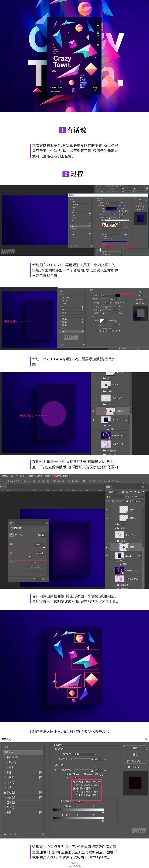Image resolution: width=149 pixels, height=868 pixels.
Task: Click the text-layer T filter icon in 图层 panel
Action: [x=131, y=492]
